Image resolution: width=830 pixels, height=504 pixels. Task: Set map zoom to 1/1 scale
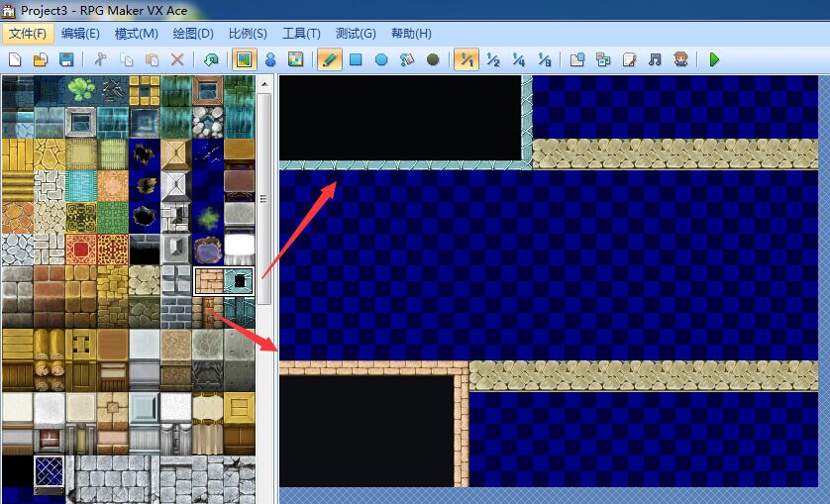(467, 59)
